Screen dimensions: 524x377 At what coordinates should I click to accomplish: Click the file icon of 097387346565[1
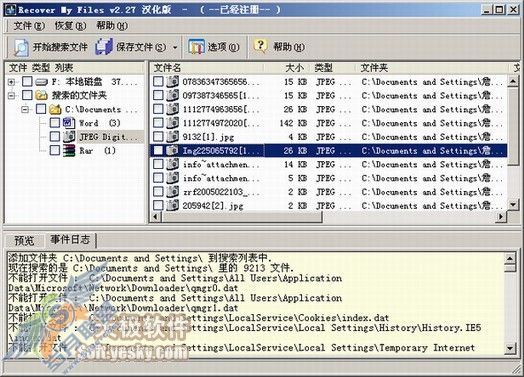[x=172, y=95]
